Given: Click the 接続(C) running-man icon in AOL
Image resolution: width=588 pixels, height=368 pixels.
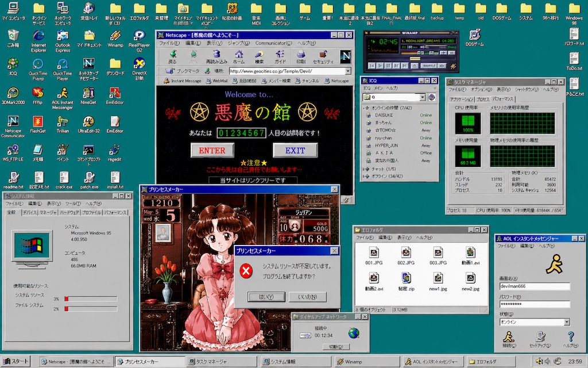Looking at the screenshot, I should click(x=509, y=339).
